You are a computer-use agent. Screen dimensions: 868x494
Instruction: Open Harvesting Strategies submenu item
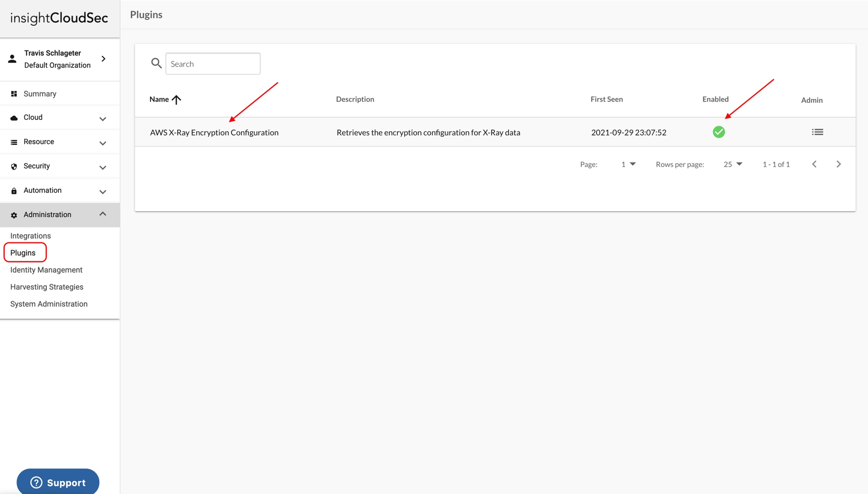(x=47, y=287)
